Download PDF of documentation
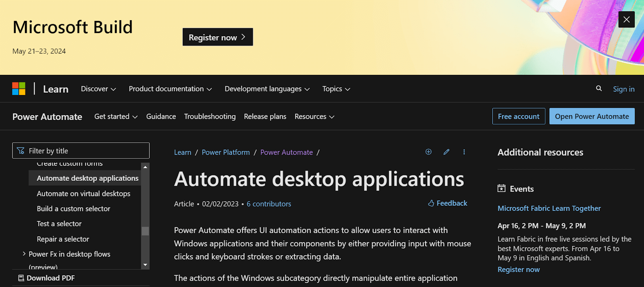This screenshot has width=644, height=287. [x=47, y=278]
